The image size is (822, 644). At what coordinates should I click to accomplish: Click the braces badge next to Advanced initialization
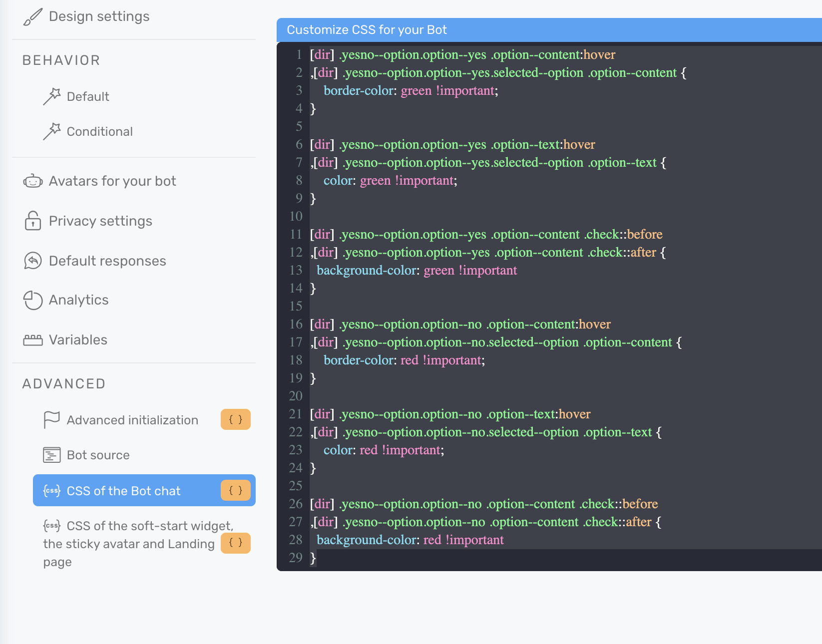tap(236, 419)
